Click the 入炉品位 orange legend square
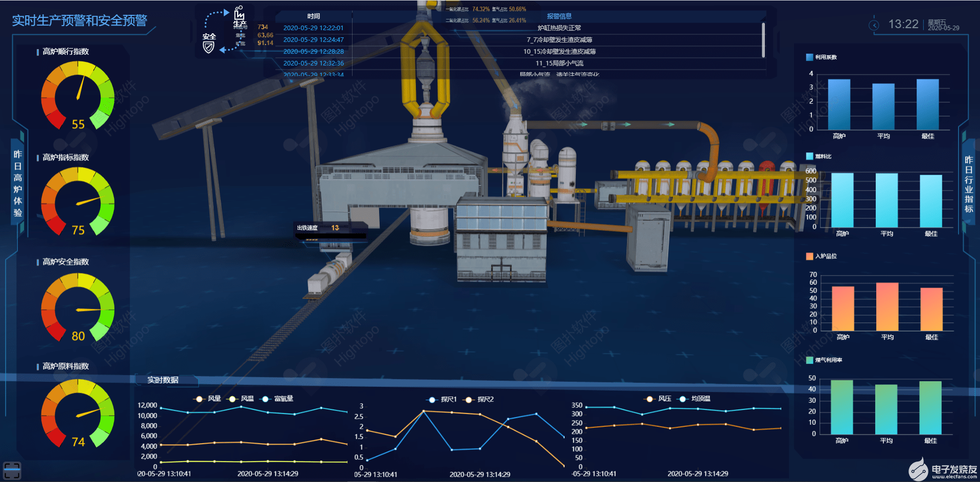The image size is (980, 482). [x=809, y=256]
